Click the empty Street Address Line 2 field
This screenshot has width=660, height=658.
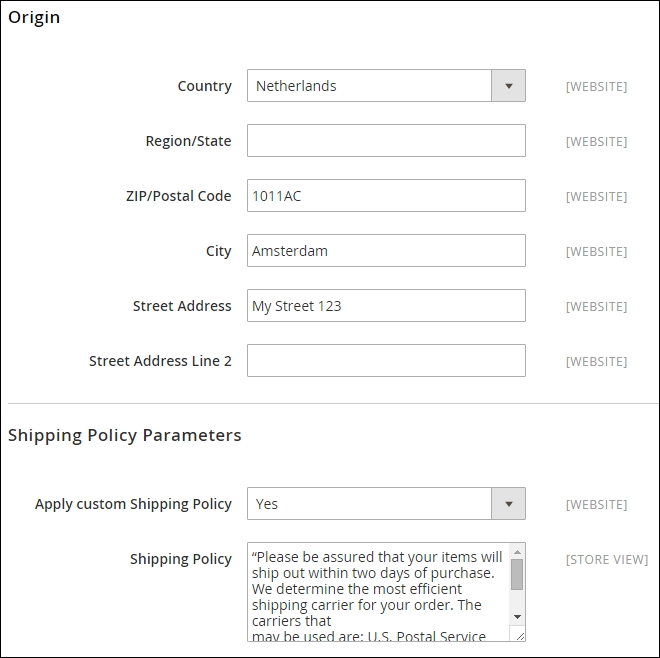(x=386, y=361)
